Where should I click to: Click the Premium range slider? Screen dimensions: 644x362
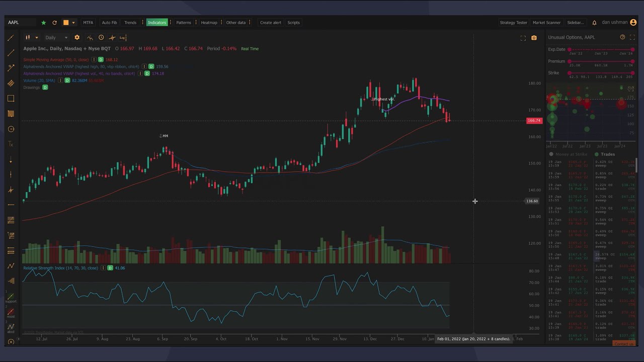click(601, 61)
